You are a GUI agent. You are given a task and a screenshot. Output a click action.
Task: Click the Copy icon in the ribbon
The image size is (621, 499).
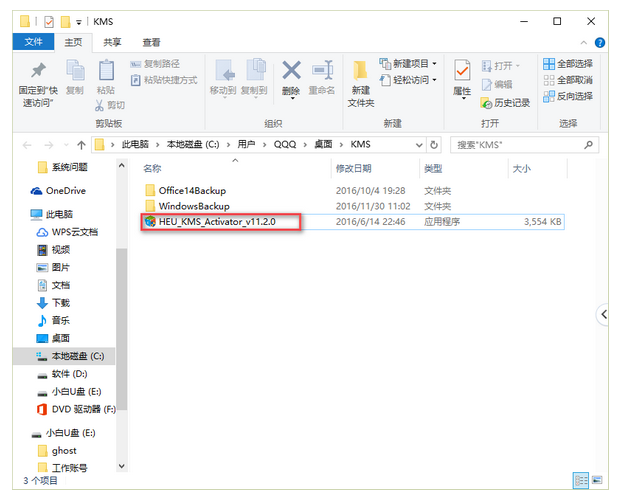[75, 70]
